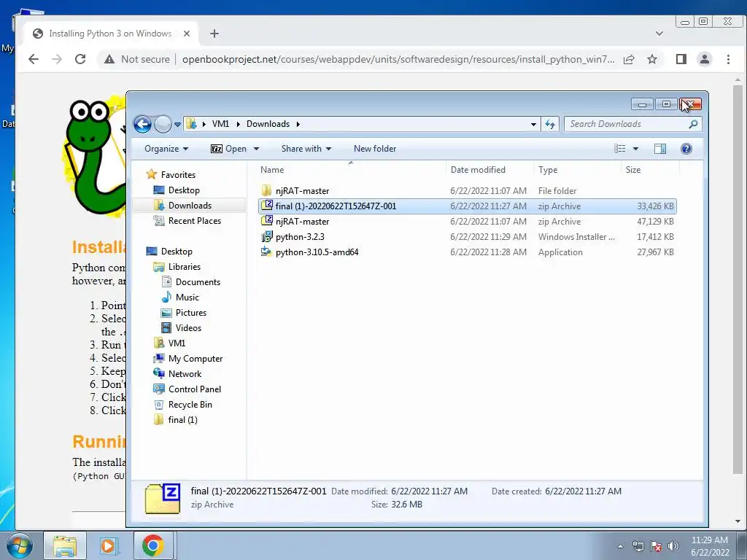This screenshot has width=747, height=560.
Task: Click the Explorer Back arrow button
Action: (142, 124)
